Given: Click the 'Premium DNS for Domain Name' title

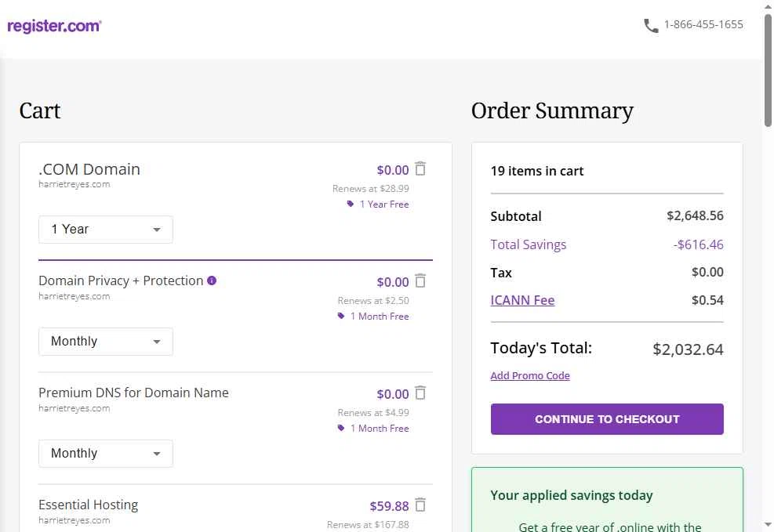Looking at the screenshot, I should tap(133, 393).
